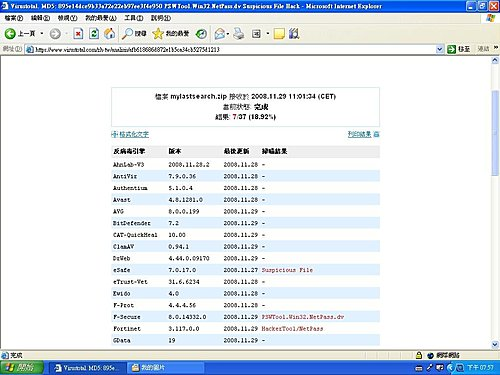The height and width of the screenshot is (375, 500).
Task: Click the green Back arrow icon
Action: pos(10,33)
